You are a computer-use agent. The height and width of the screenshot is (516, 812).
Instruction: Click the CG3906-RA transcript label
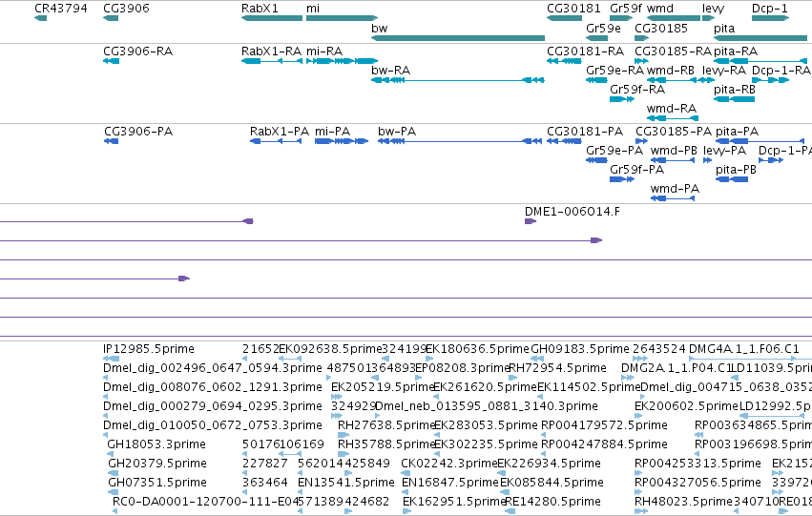pyautogui.click(x=137, y=52)
